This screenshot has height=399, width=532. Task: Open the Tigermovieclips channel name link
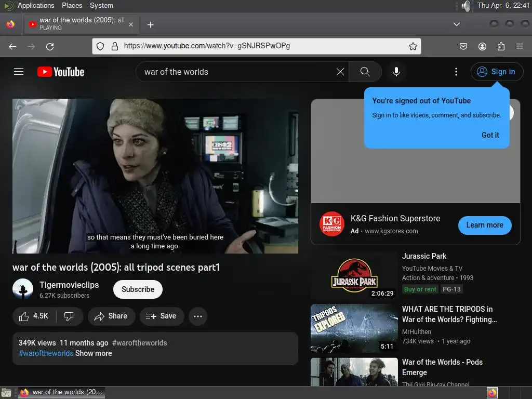69,285
